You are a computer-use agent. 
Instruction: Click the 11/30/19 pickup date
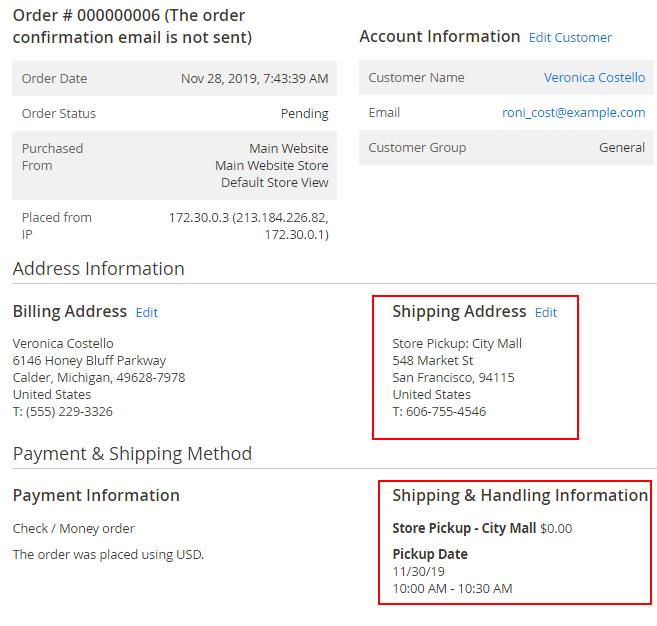click(416, 572)
